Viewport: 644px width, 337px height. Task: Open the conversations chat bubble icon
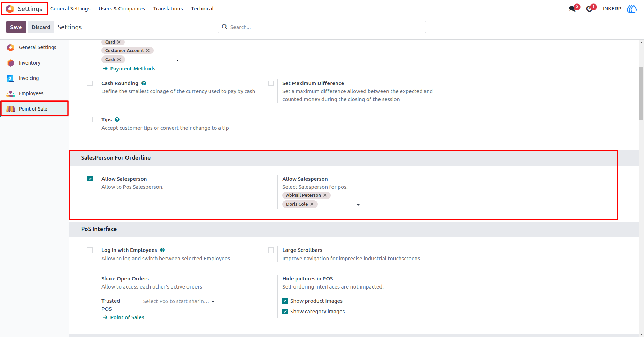(572, 9)
